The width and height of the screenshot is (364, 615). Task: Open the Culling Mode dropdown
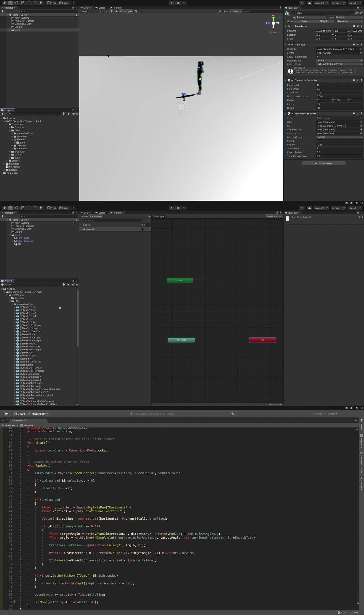pos(339,64)
